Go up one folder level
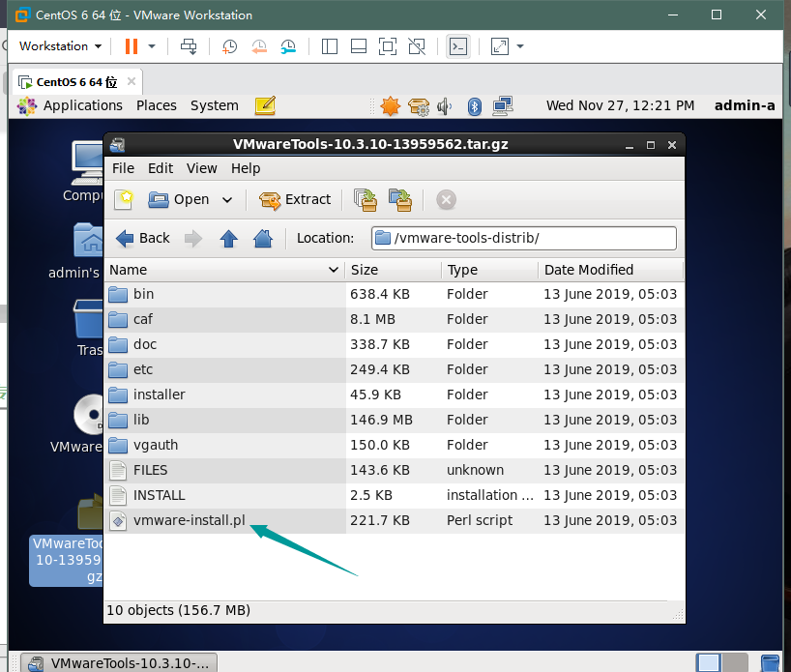Image resolution: width=791 pixels, height=672 pixels. coord(228,238)
